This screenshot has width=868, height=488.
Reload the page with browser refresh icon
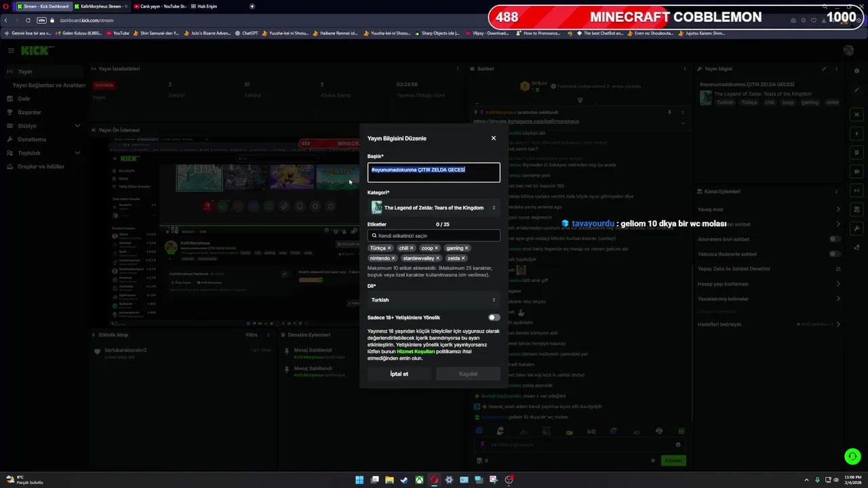click(28, 20)
